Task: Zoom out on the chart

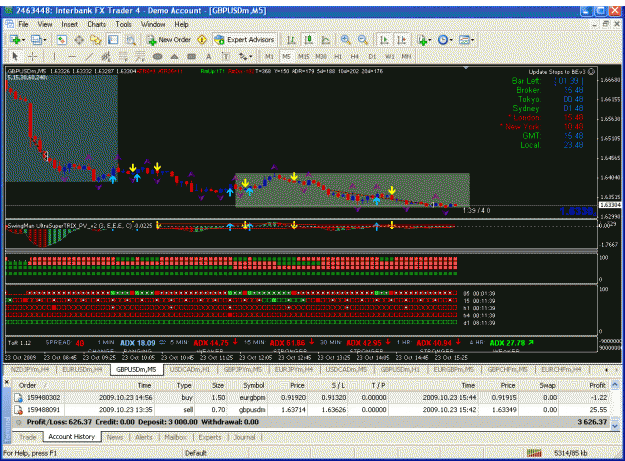Action: tap(363, 40)
